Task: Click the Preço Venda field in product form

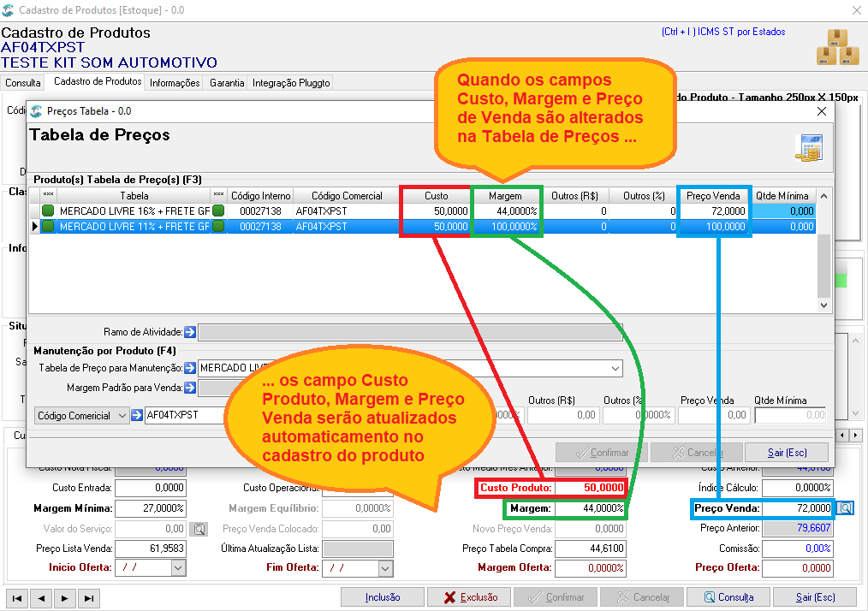Action: [x=797, y=508]
